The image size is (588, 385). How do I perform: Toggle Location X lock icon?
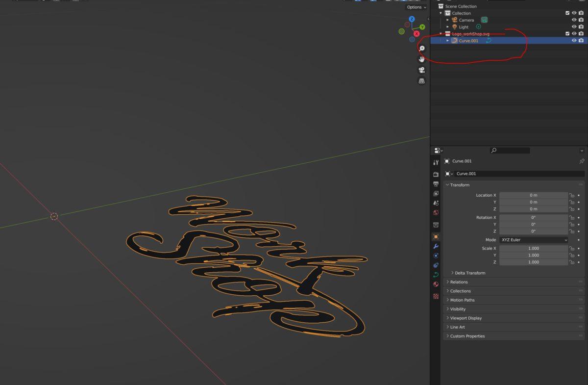[571, 195]
